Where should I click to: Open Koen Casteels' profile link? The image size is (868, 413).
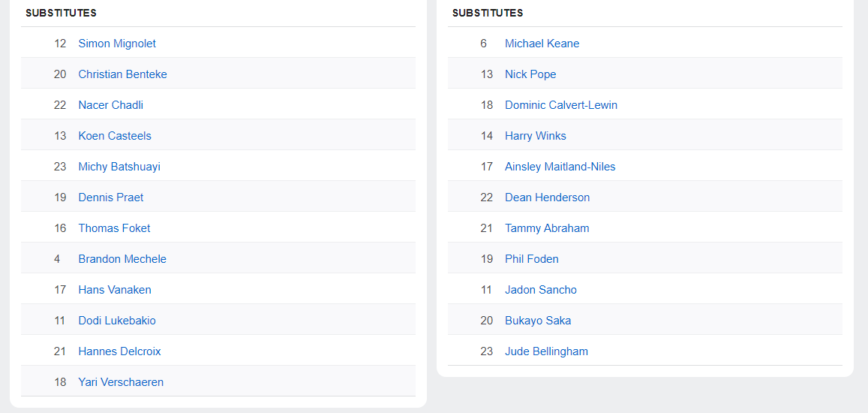point(115,136)
